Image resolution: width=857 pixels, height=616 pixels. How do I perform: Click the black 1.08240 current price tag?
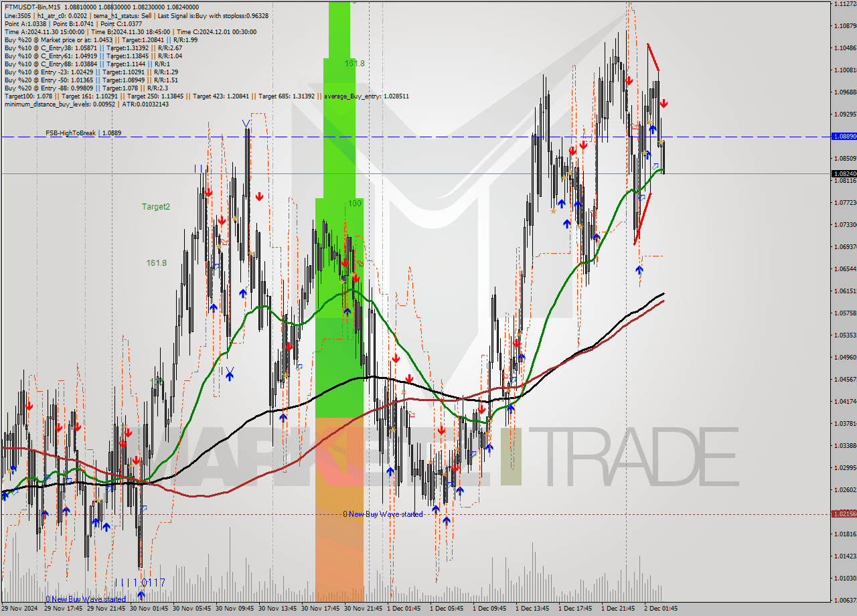(x=844, y=173)
